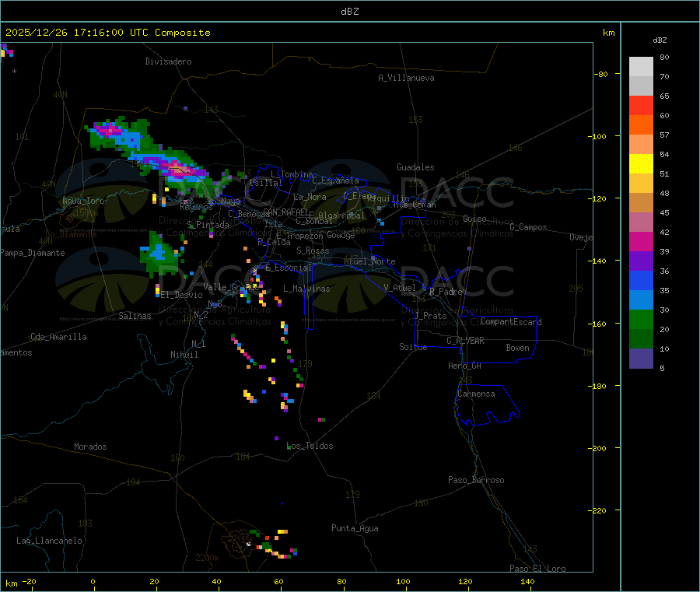
Task: Click the 2025/12/26 17:16:00 UTC Composite timestamp
Action: click(x=107, y=33)
